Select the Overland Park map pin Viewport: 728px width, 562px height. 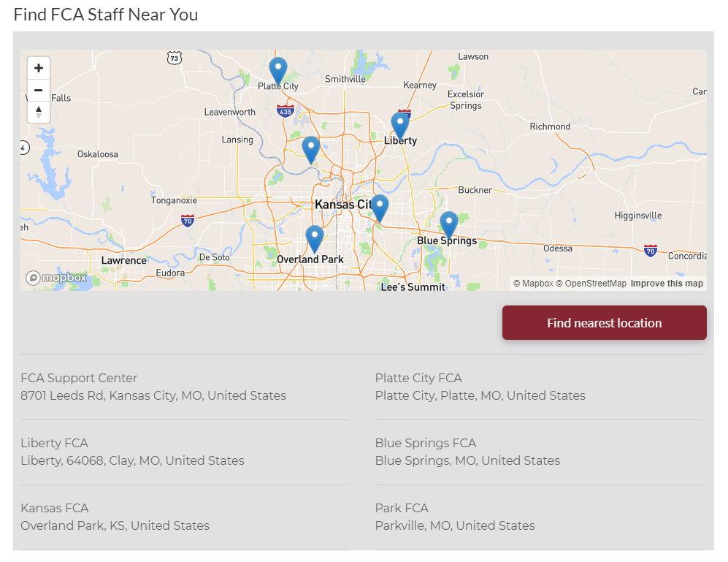[314, 234]
